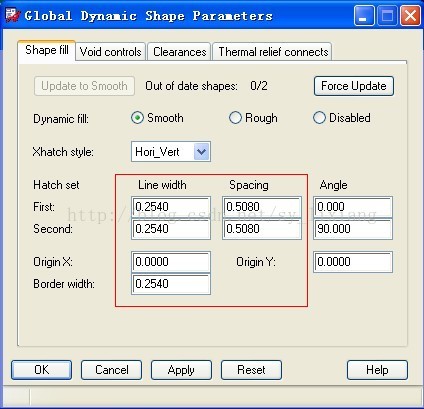Open the Xhatch style dropdown

(x=201, y=152)
